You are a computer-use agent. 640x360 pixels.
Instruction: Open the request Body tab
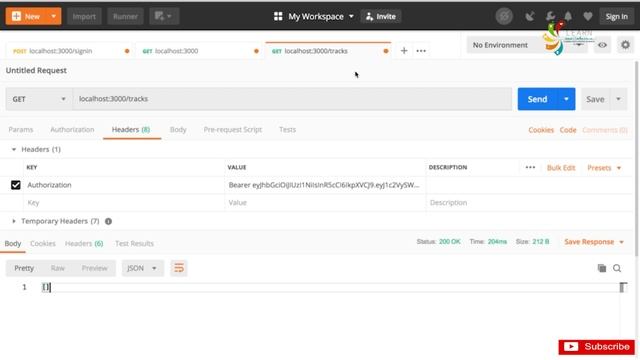pyautogui.click(x=178, y=129)
